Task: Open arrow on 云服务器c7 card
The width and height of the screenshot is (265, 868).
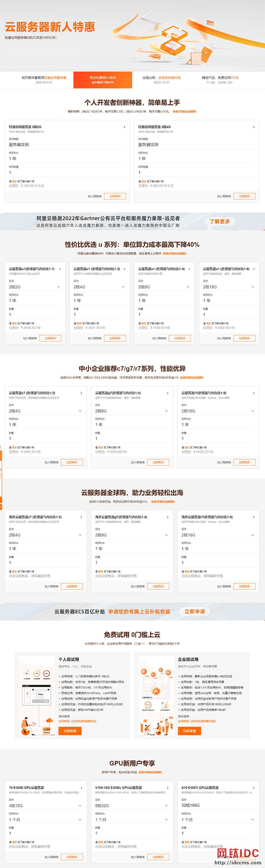Action: (x=81, y=393)
